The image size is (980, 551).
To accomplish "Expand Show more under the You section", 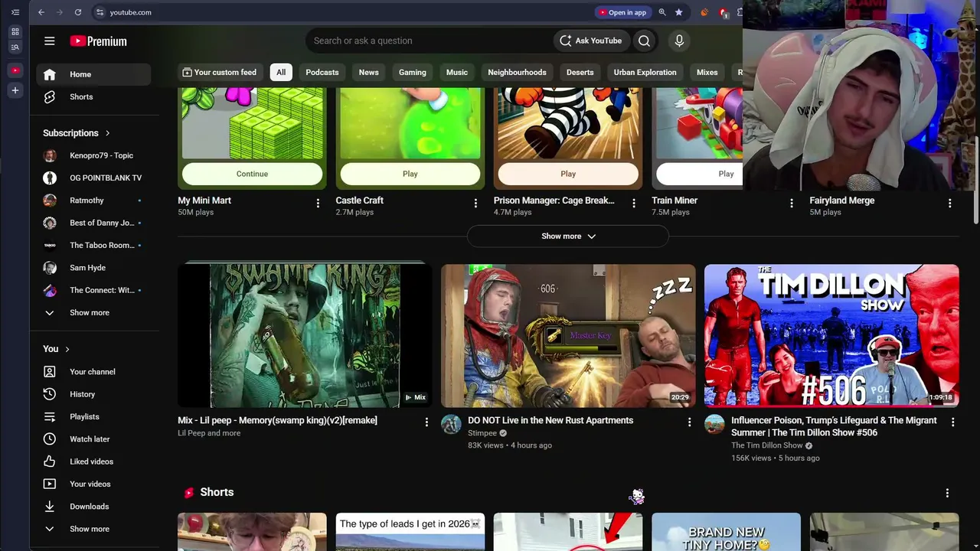I will click(x=93, y=529).
